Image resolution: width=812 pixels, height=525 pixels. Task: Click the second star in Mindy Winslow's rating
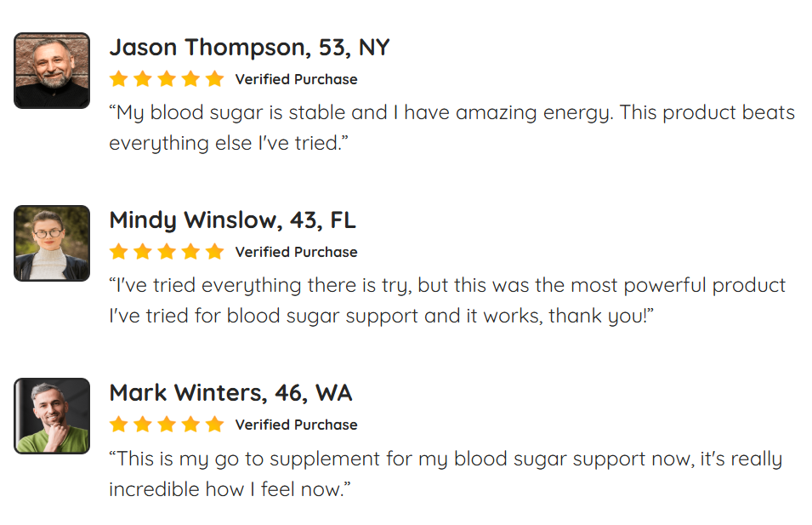point(143,252)
